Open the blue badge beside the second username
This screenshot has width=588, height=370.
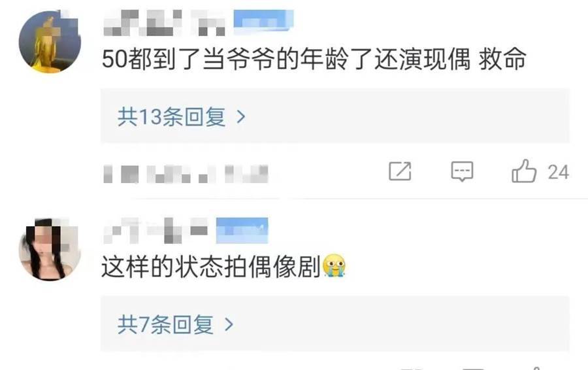[242, 229]
